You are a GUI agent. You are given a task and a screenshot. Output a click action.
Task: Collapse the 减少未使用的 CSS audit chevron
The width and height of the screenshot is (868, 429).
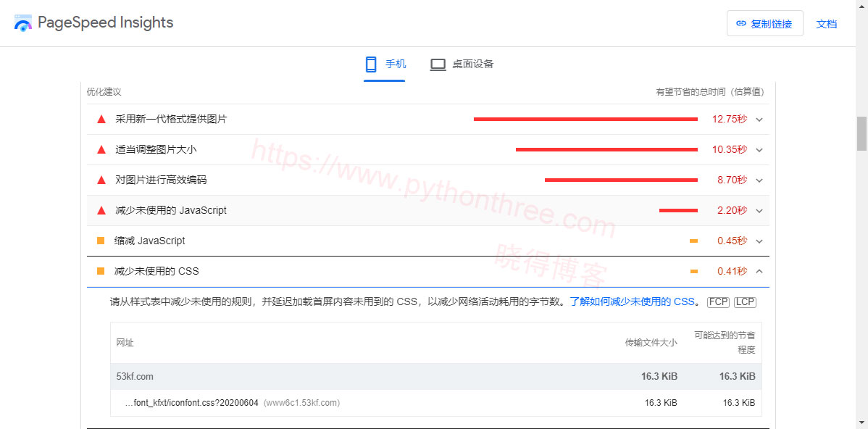[x=759, y=271]
